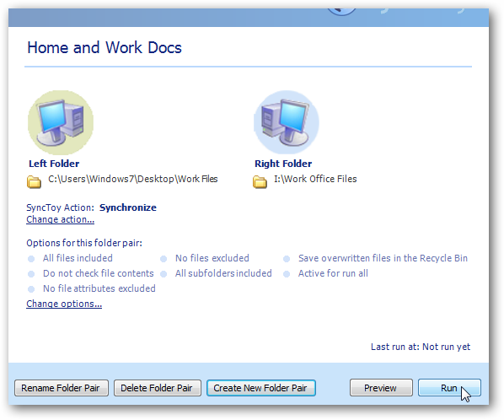Preview the sync results

coord(381,388)
